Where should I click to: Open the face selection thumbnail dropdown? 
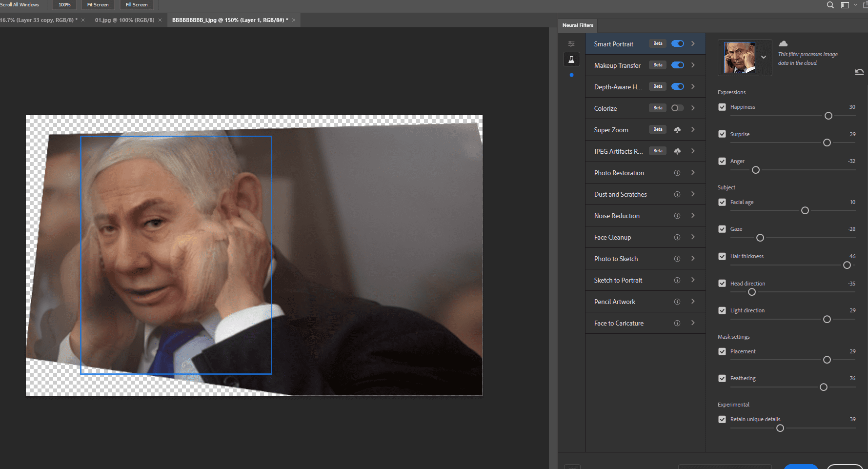[764, 57]
